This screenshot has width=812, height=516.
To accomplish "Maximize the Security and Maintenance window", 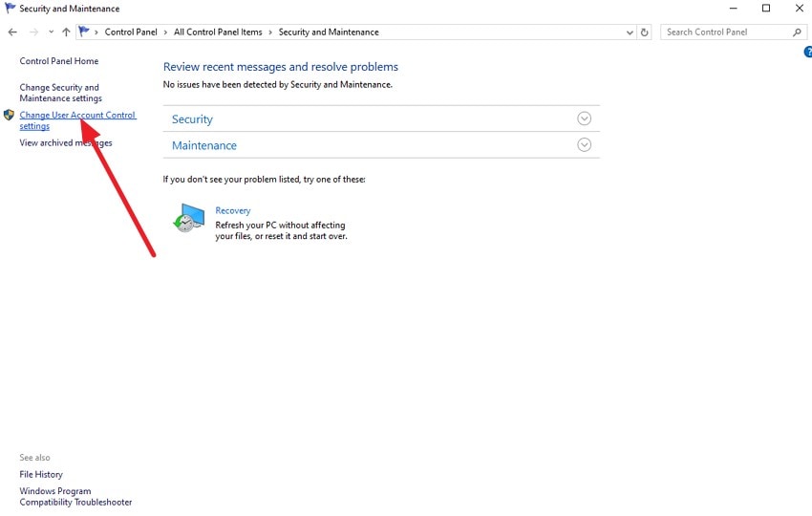I will coord(766,9).
